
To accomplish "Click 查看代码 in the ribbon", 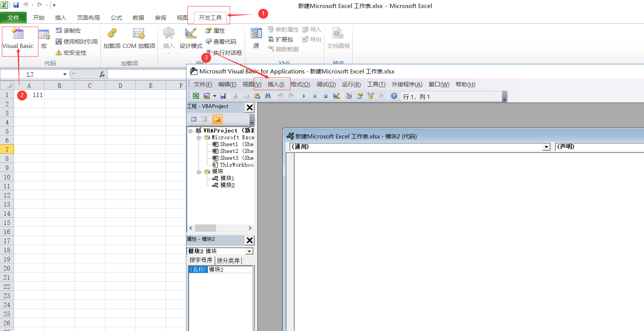I will click(221, 41).
